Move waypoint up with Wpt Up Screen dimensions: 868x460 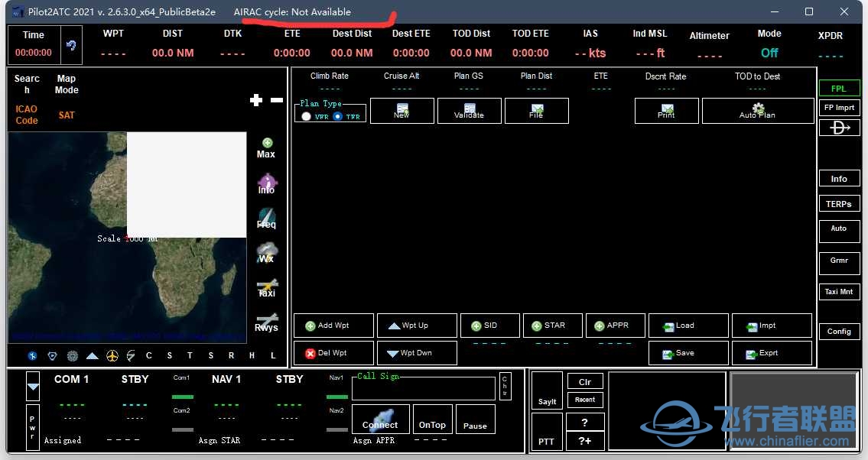point(417,326)
